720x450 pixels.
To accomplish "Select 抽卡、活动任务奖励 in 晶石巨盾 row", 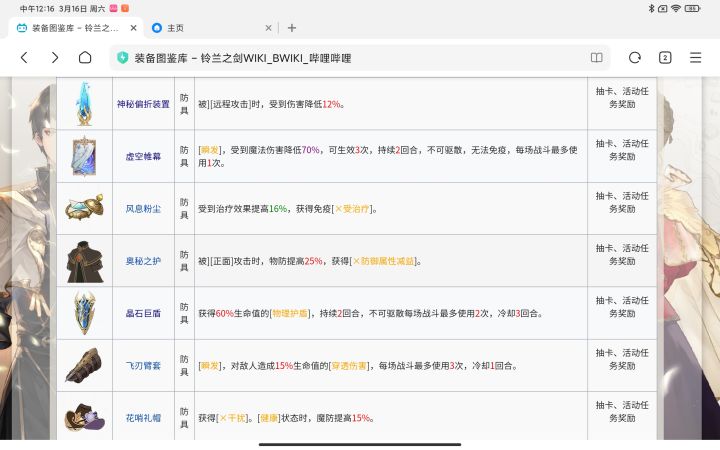I will tap(622, 307).
